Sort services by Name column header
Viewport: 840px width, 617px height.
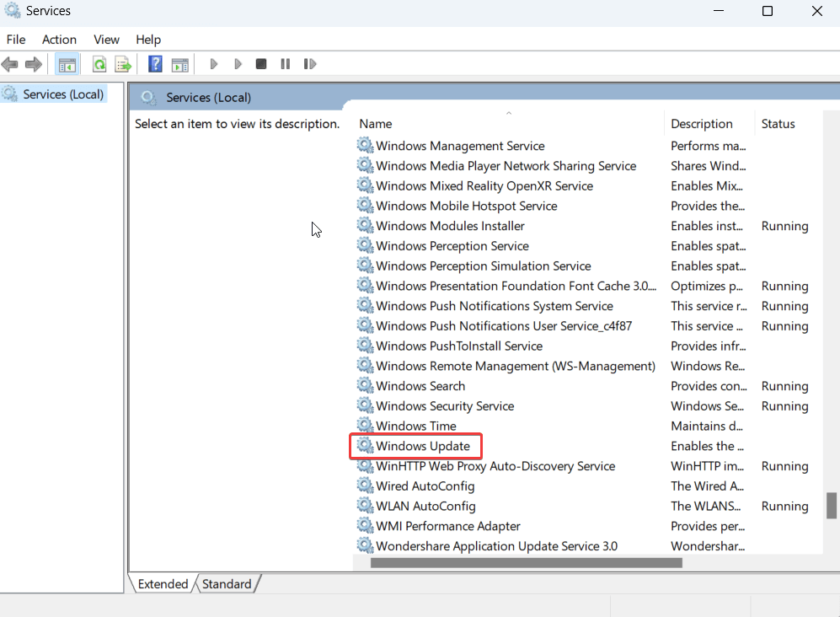(x=376, y=124)
